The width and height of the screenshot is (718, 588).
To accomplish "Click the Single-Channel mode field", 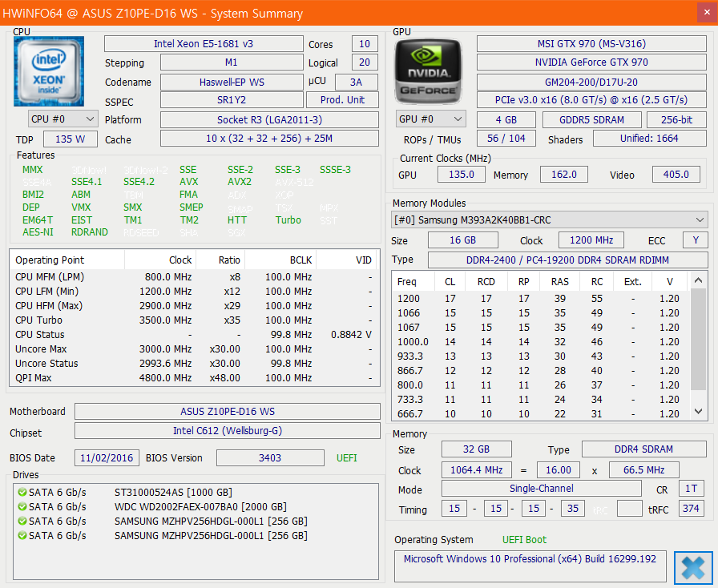I will tap(541, 489).
